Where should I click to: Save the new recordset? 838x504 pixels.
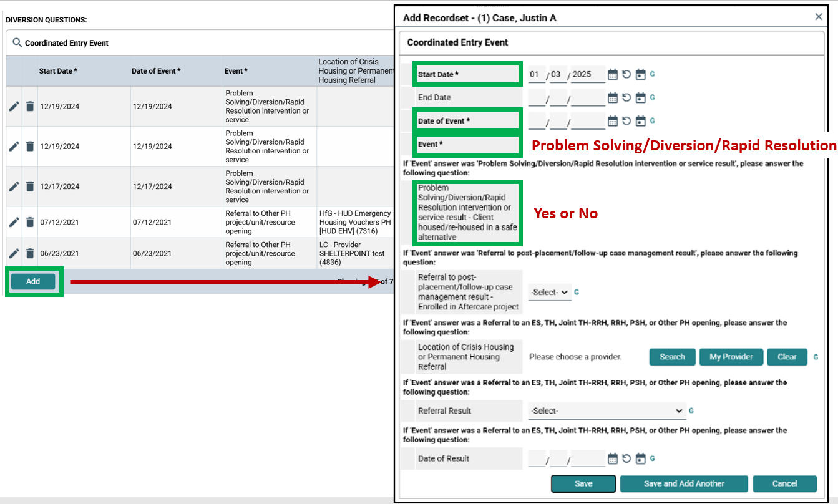[583, 483]
